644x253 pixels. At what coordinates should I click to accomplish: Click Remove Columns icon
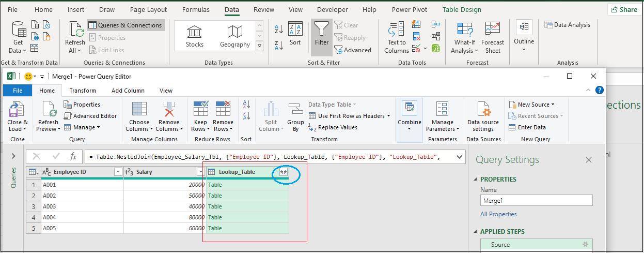point(168,110)
